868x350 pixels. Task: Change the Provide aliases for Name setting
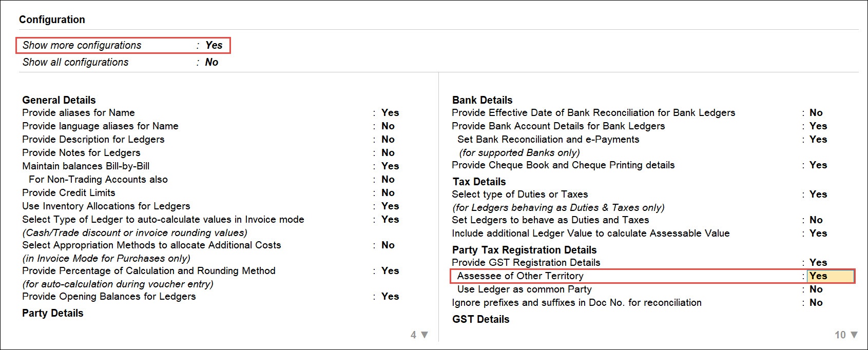[390, 112]
